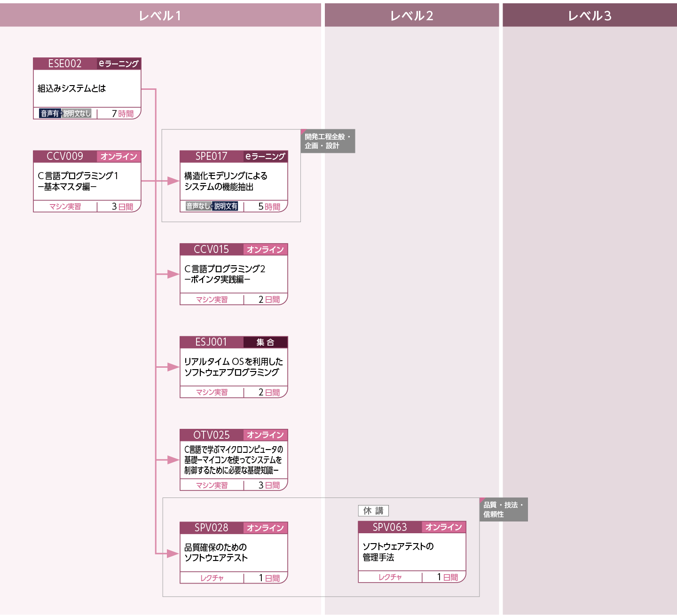Image resolution: width=677 pixels, height=616 pixels.
Task: Click オンライン badge on OTV025
Action: pos(265,435)
